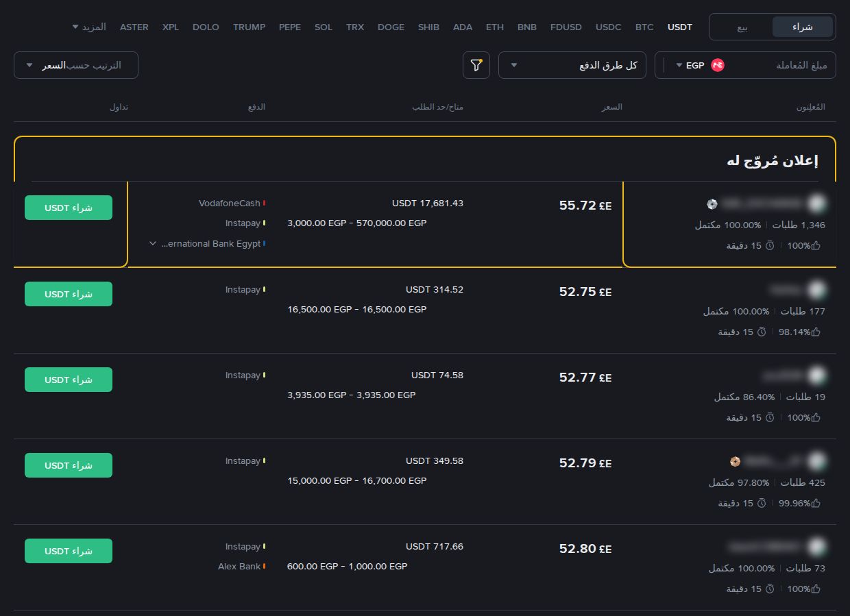Click the VodafoneCash payment label
The width and height of the screenshot is (850, 616).
230,204
